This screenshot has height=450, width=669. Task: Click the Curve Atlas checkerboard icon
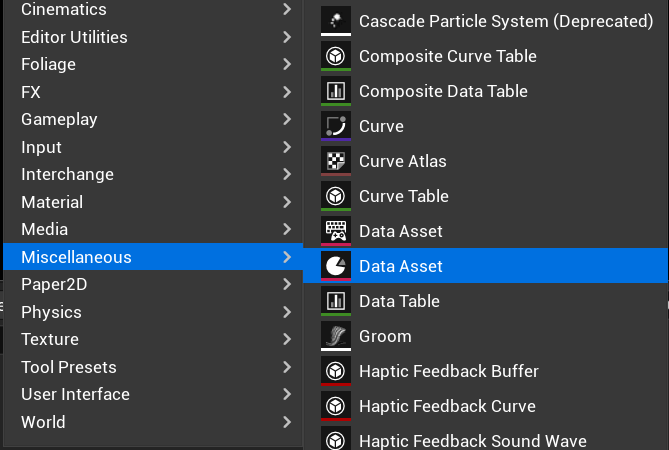pyautogui.click(x=336, y=161)
